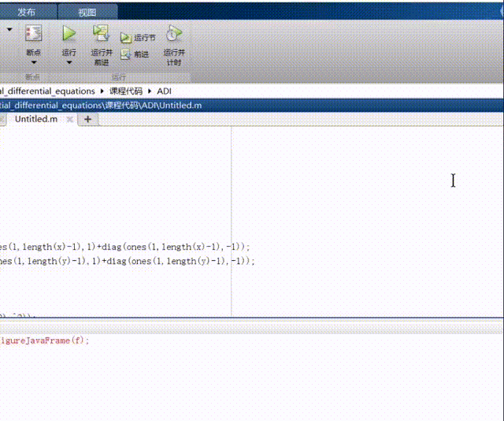Screen dimensions: 504x421
Task: Expand the dropdown arrow under Run (运行)
Action: pos(69,62)
